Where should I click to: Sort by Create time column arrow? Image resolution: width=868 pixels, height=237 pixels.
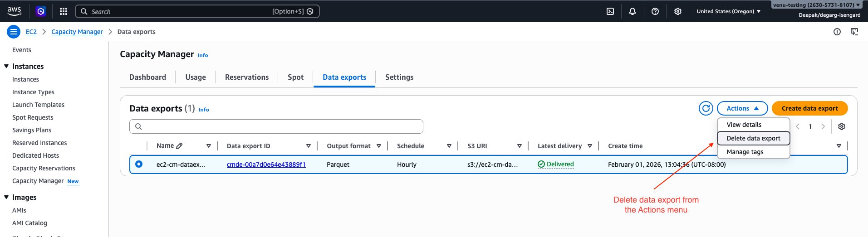[x=839, y=146]
